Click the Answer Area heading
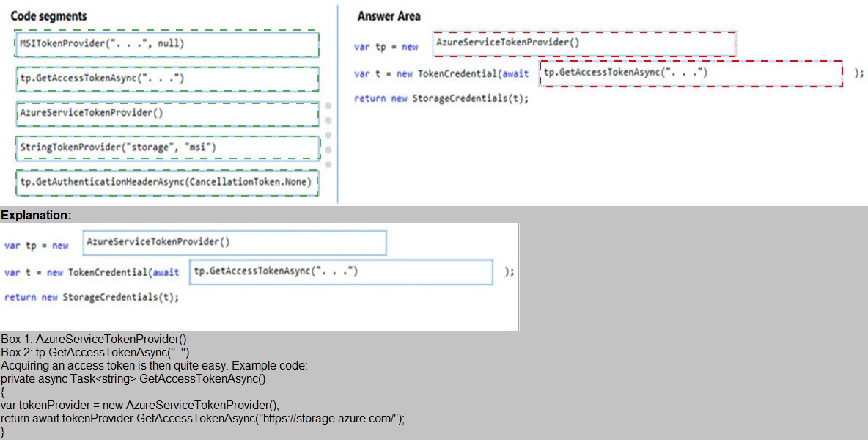868x440 pixels. click(x=389, y=16)
